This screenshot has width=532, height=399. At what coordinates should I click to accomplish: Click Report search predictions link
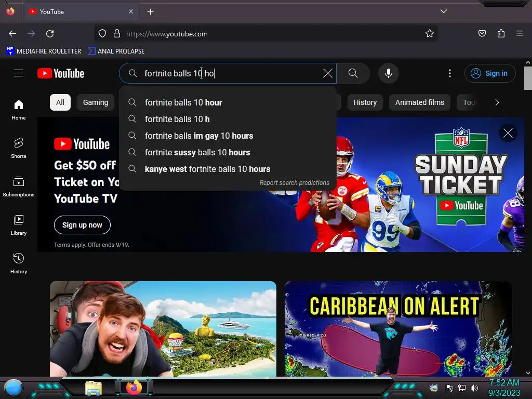[x=294, y=182]
